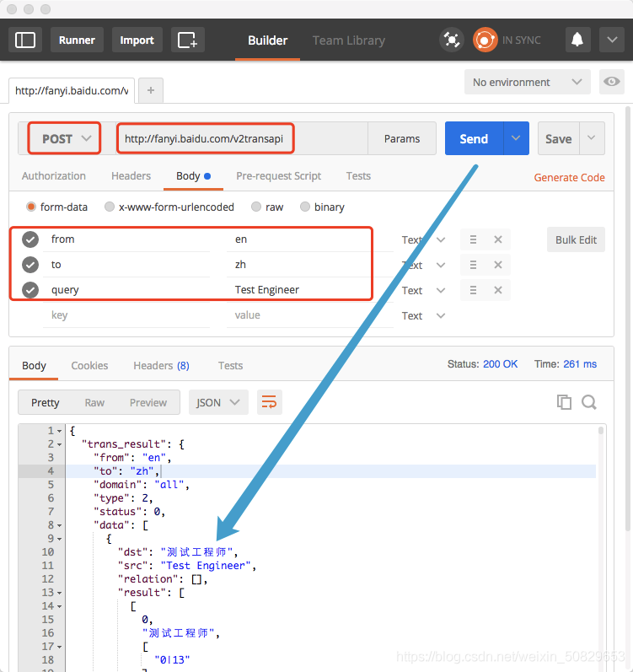Select the raw body type
This screenshot has height=672, width=633.
tap(256, 207)
